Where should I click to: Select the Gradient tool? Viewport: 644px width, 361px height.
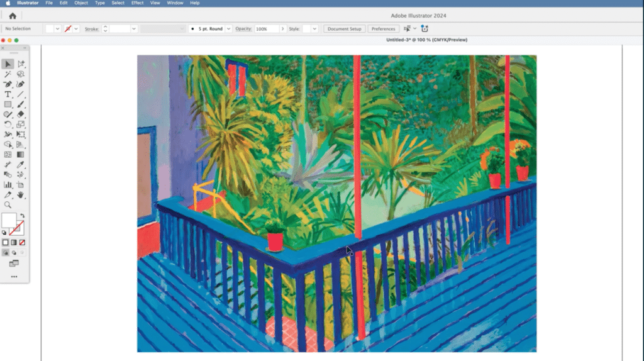coord(21,155)
